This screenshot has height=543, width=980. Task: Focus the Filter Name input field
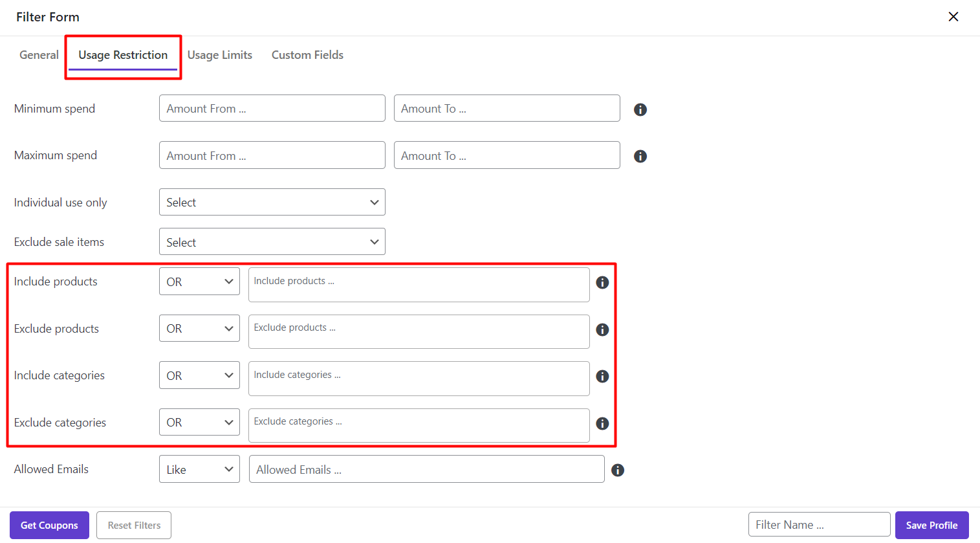[818, 525]
